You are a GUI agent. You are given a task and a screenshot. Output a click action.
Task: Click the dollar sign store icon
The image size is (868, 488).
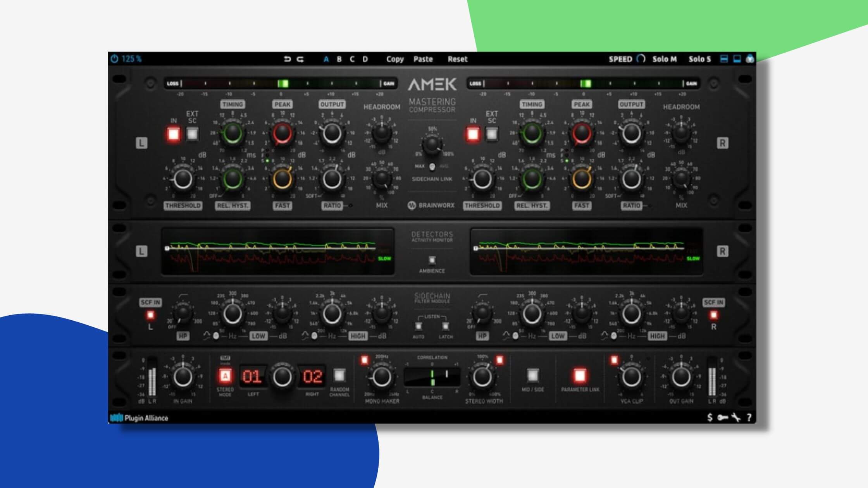[x=710, y=418]
